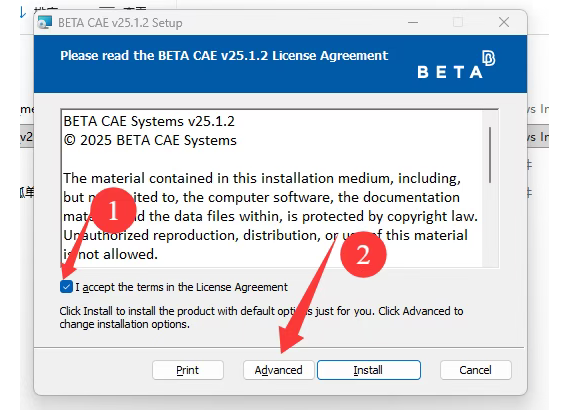
Task: Start installation with the Install button
Action: pyautogui.click(x=369, y=370)
